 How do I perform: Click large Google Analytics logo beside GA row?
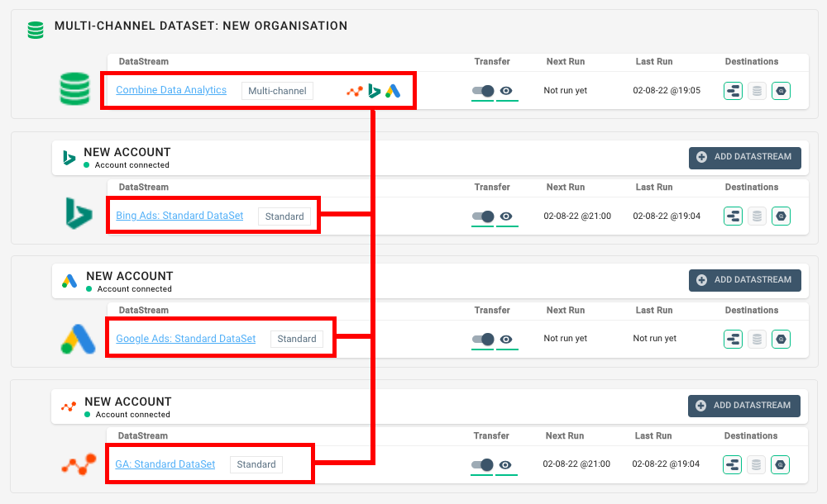(x=79, y=464)
